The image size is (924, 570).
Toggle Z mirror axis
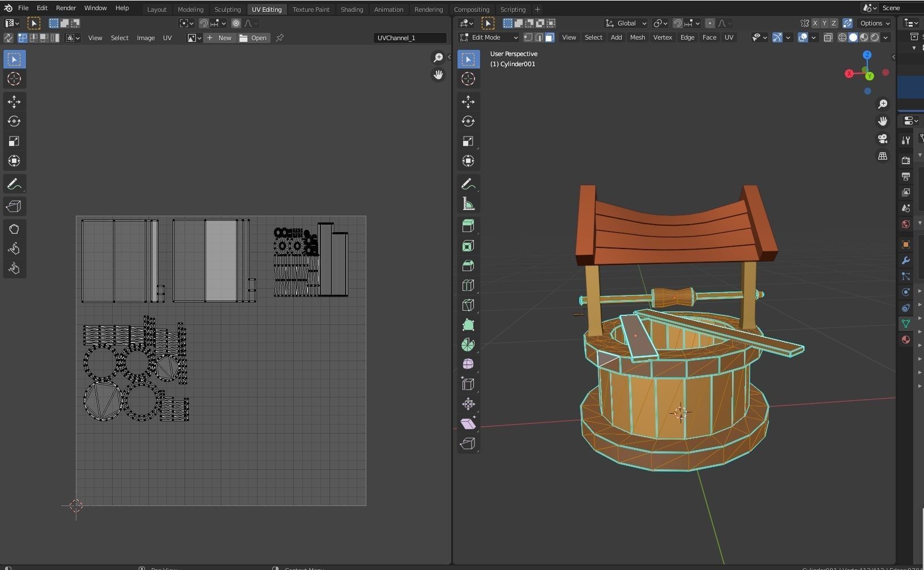point(833,23)
